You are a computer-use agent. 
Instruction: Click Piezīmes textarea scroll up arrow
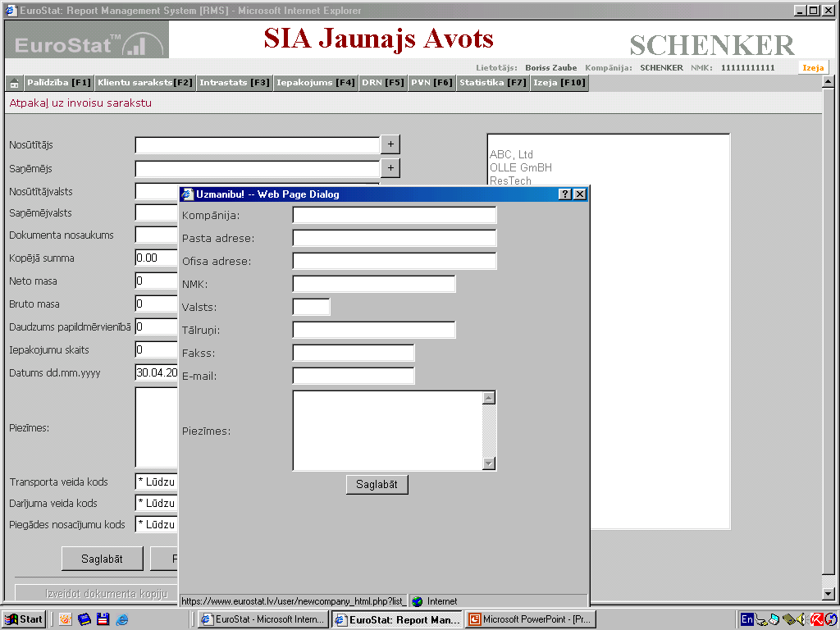click(x=489, y=398)
